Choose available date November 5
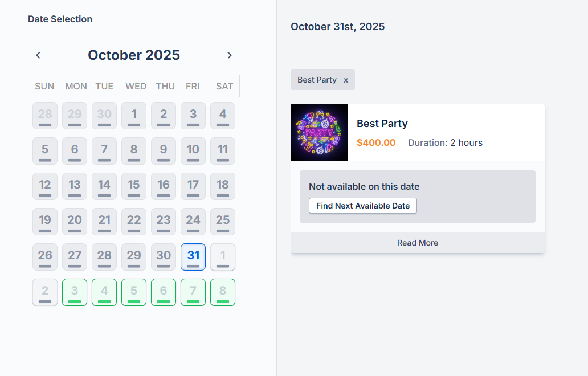The width and height of the screenshot is (588, 376). [134, 292]
